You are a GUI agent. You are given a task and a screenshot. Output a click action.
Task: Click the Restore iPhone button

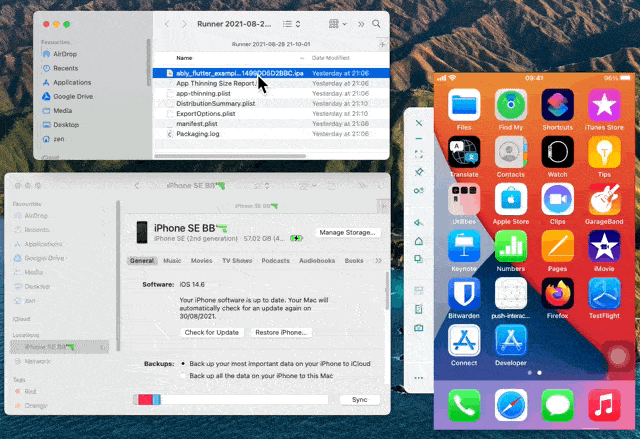(x=281, y=332)
